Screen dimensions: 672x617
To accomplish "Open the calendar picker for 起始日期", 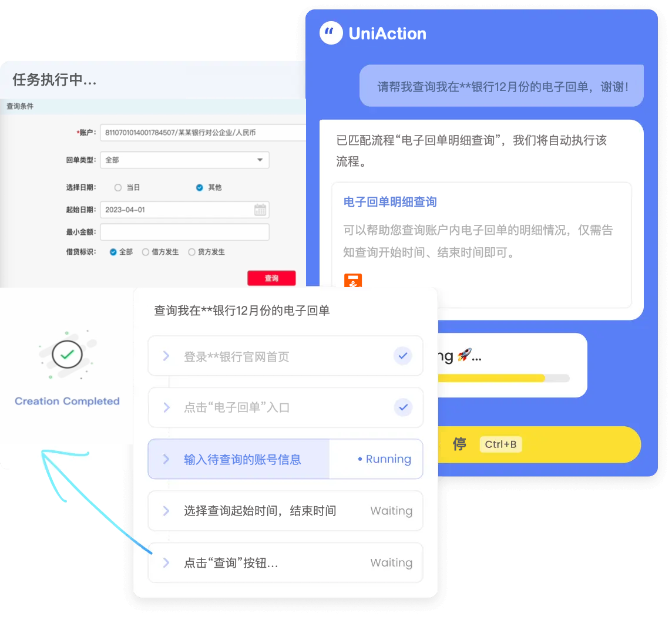I will [x=260, y=210].
